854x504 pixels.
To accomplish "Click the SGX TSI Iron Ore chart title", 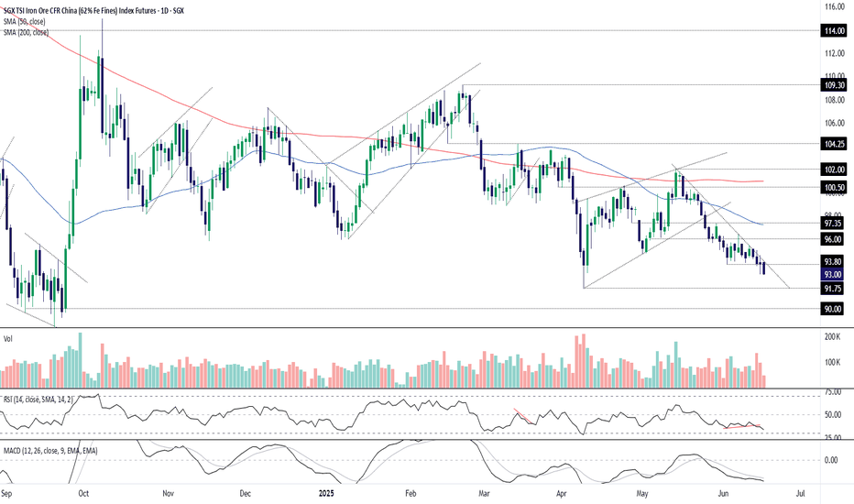I will (x=93, y=10).
